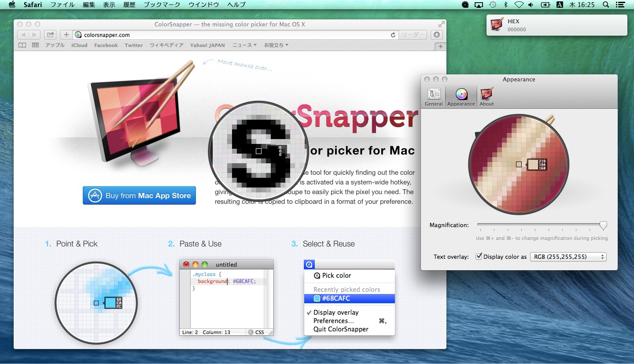Viewport: 634px width, 364px height.
Task: Click the monitor product image
Action: [141, 114]
